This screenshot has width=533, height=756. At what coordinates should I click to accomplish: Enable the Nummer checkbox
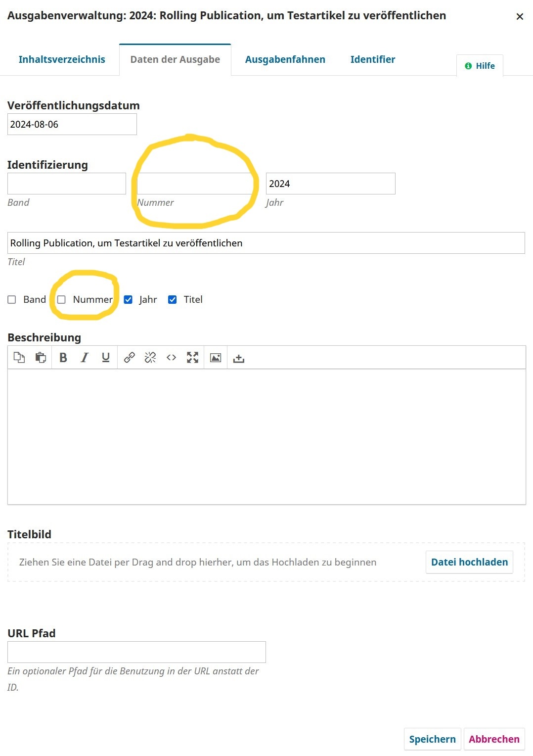pyautogui.click(x=61, y=300)
